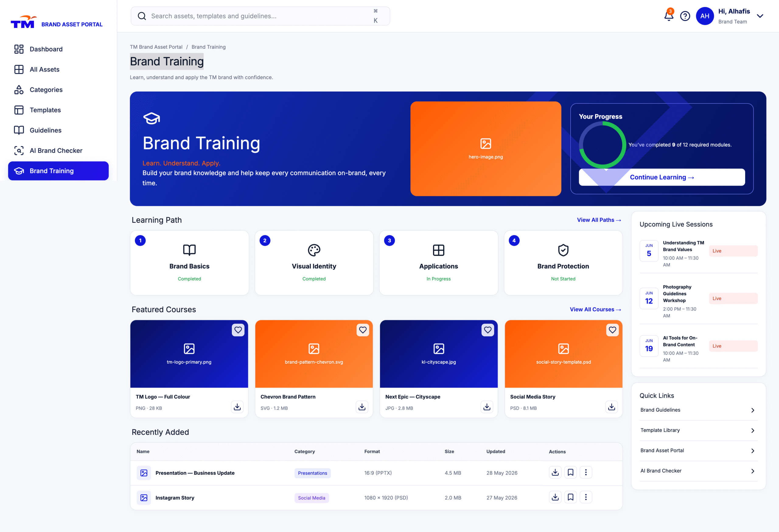Screen dimensions: 779x532
Task: Click the TM logo in sidebar
Action: pos(23,22)
